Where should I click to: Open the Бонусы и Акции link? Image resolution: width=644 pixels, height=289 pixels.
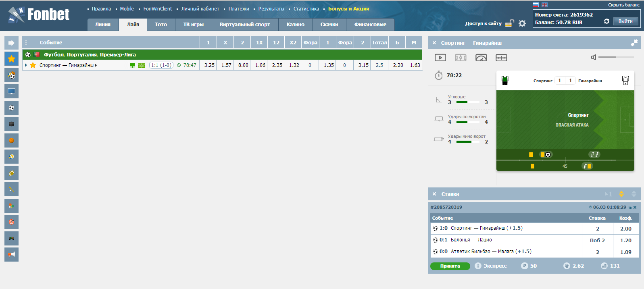tap(348, 9)
